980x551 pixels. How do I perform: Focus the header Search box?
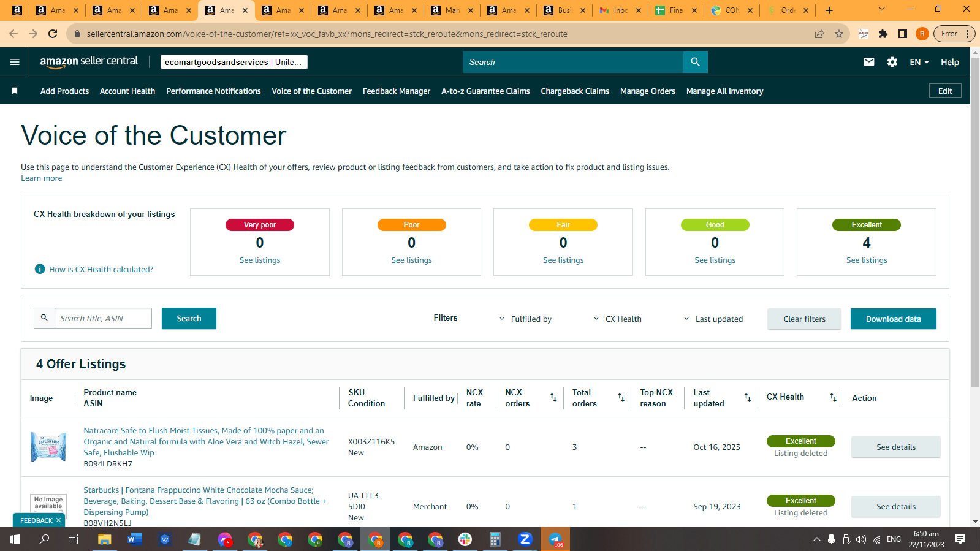coord(573,62)
